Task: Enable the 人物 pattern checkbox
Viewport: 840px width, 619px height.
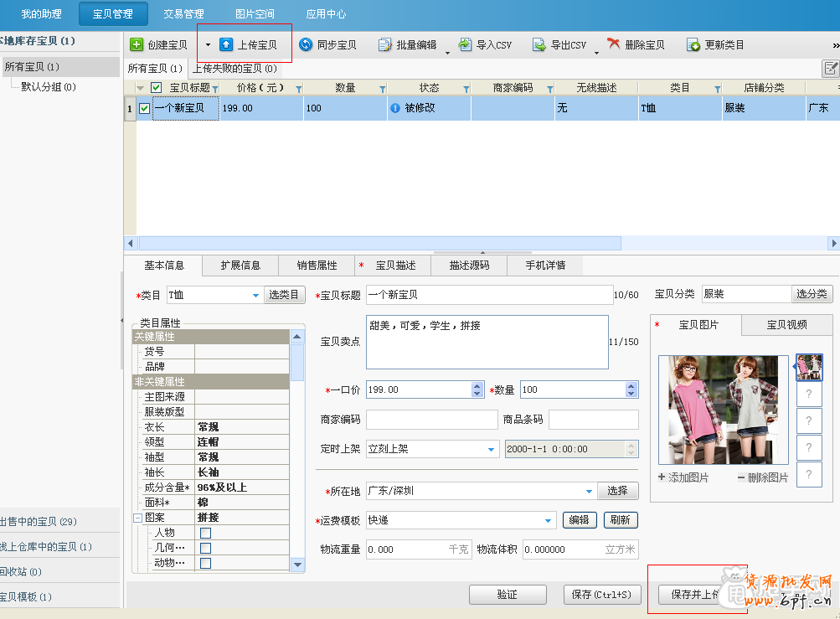Action: click(x=205, y=533)
